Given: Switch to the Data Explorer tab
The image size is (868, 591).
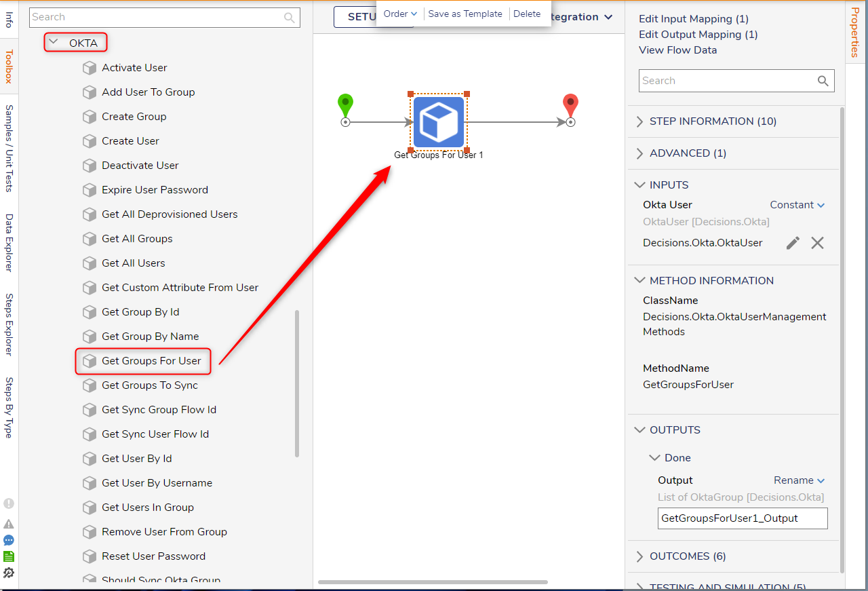Looking at the screenshot, I should click(x=9, y=243).
